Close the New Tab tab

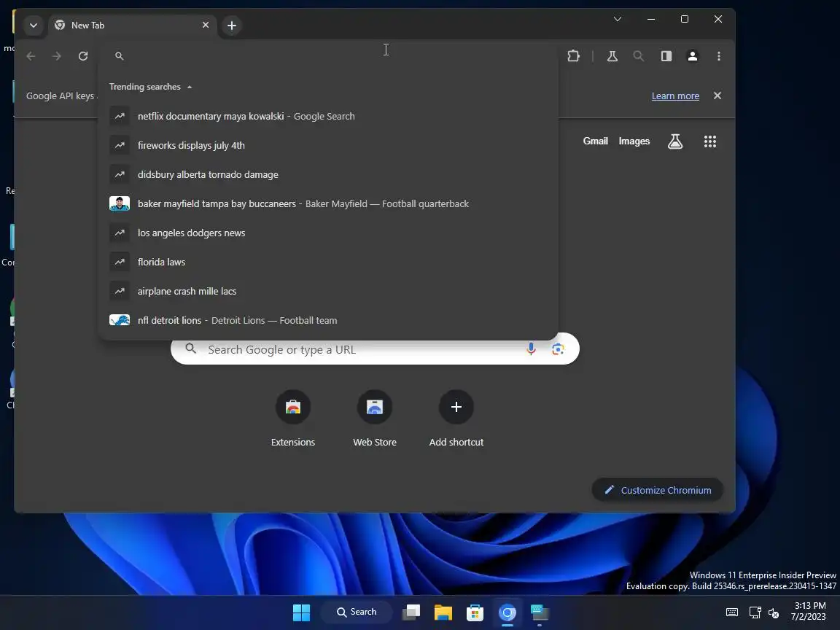click(205, 26)
